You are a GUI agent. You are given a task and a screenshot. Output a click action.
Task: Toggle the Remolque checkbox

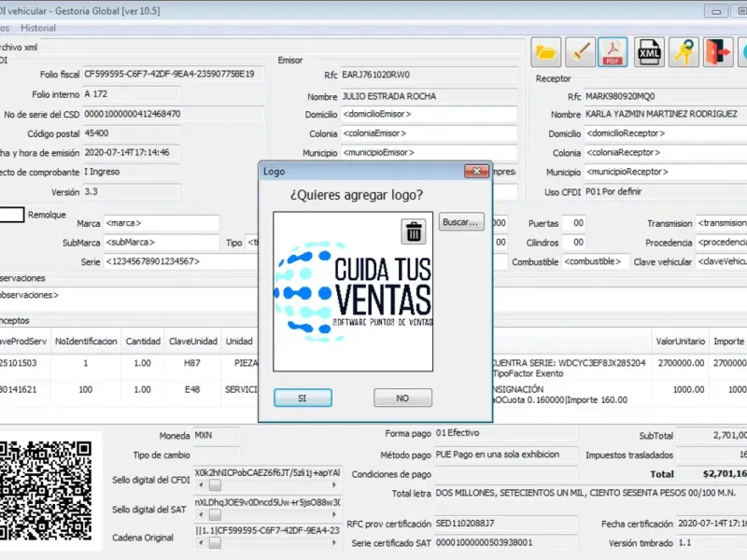click(x=12, y=215)
